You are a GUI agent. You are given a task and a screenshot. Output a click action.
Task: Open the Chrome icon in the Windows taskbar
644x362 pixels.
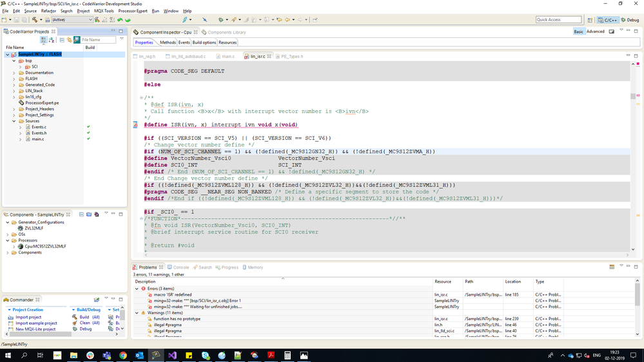click(x=122, y=356)
